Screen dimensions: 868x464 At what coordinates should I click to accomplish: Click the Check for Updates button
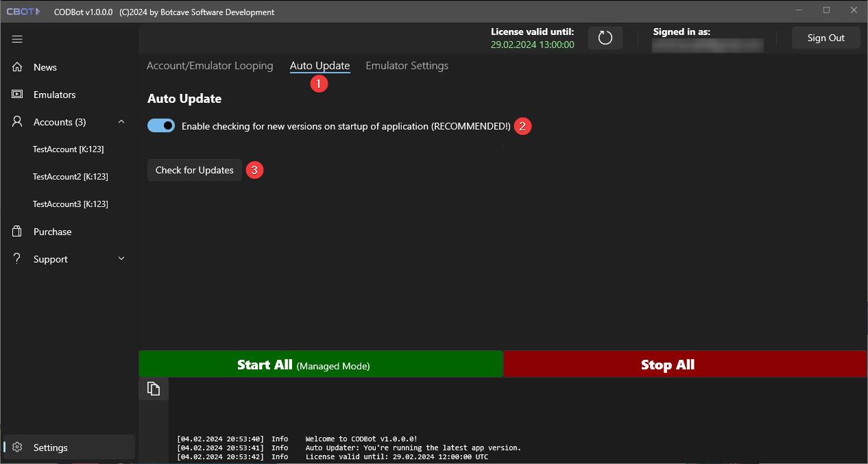195,170
